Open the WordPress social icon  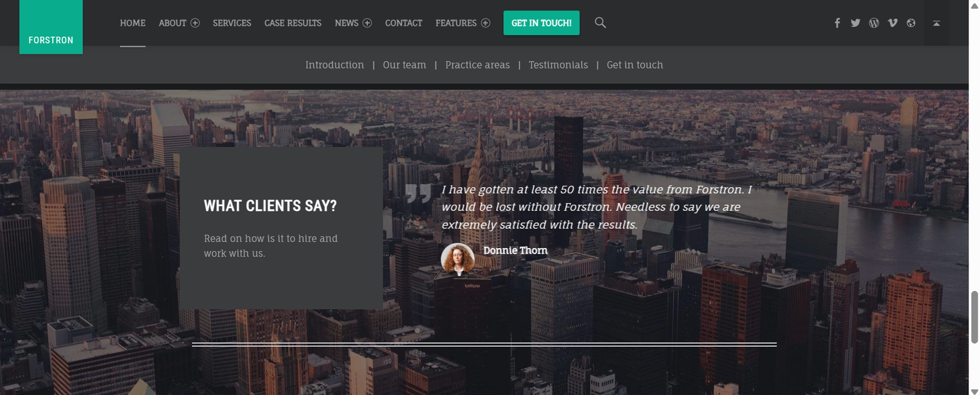pos(874,23)
